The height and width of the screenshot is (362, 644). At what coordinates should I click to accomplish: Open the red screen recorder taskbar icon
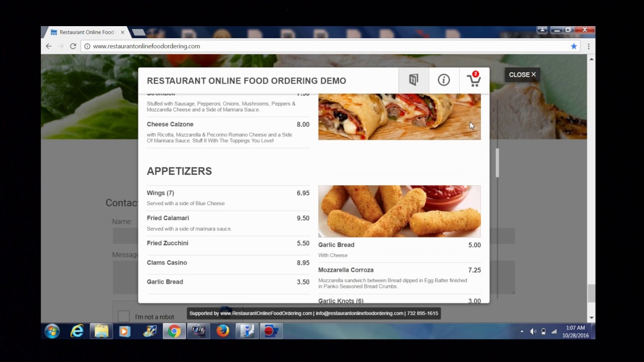271,331
